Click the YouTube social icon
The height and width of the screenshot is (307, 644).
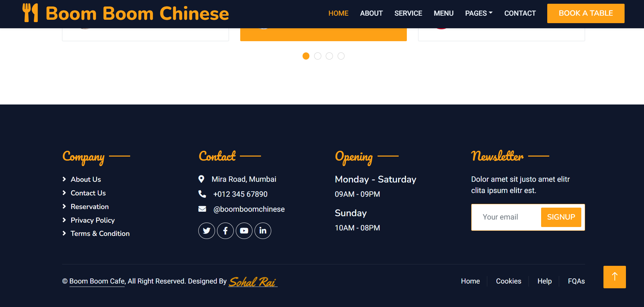coord(244,231)
